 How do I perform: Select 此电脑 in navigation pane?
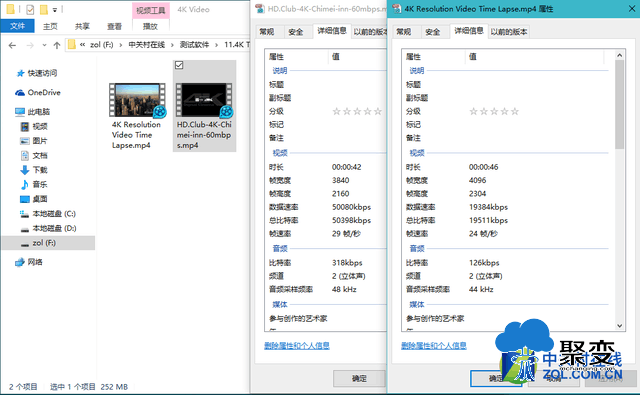click(x=32, y=112)
